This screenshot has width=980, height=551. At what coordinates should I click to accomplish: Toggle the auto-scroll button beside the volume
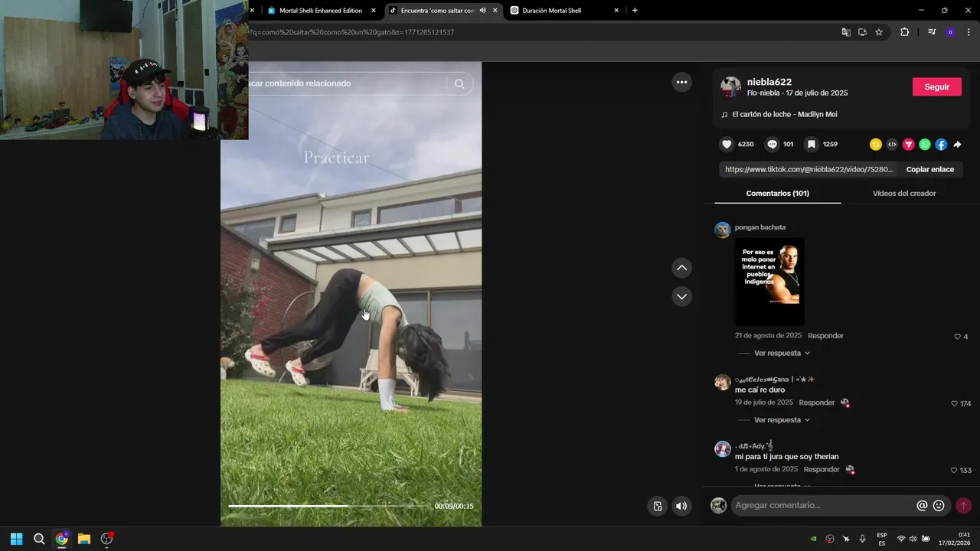point(657,506)
